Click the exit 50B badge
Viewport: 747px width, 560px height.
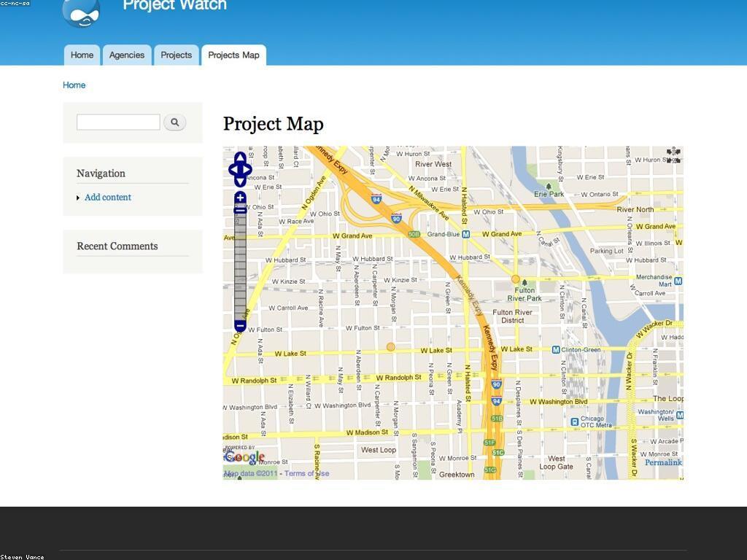[414, 234]
